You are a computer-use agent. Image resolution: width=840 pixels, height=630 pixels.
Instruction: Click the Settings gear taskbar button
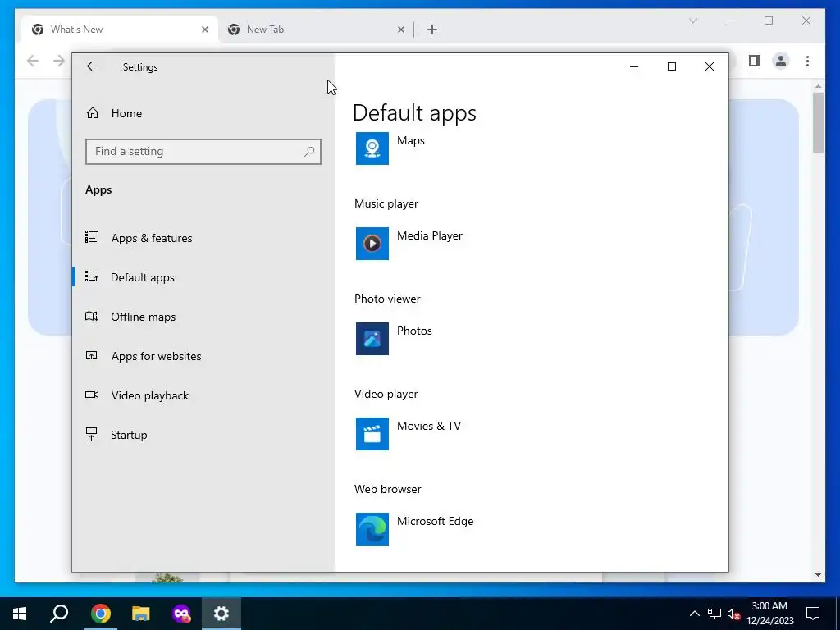coord(221,614)
